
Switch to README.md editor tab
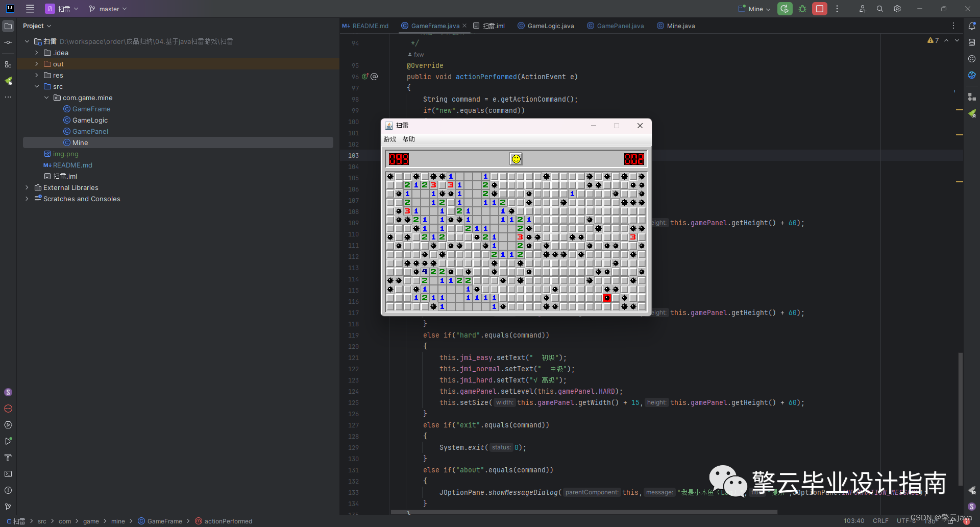[x=365, y=26]
